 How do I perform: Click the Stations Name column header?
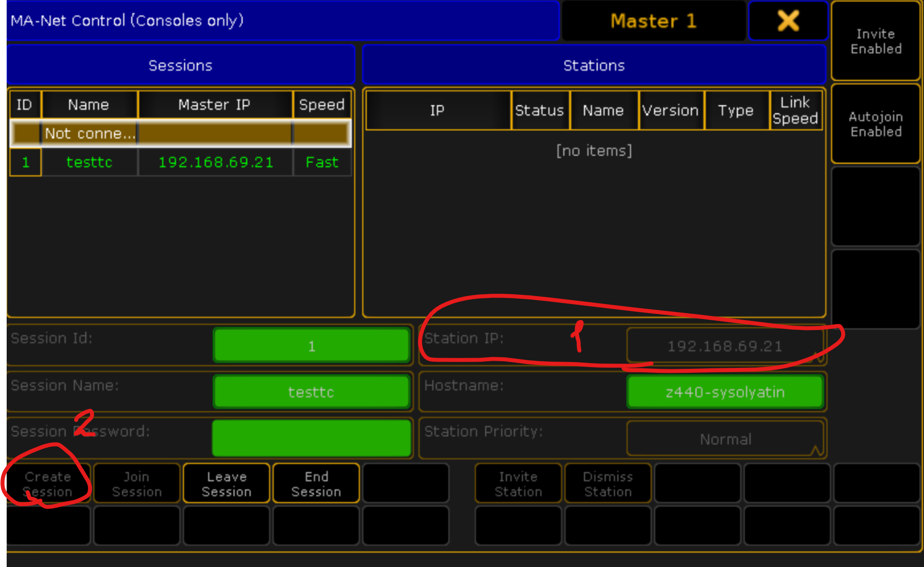tap(604, 110)
